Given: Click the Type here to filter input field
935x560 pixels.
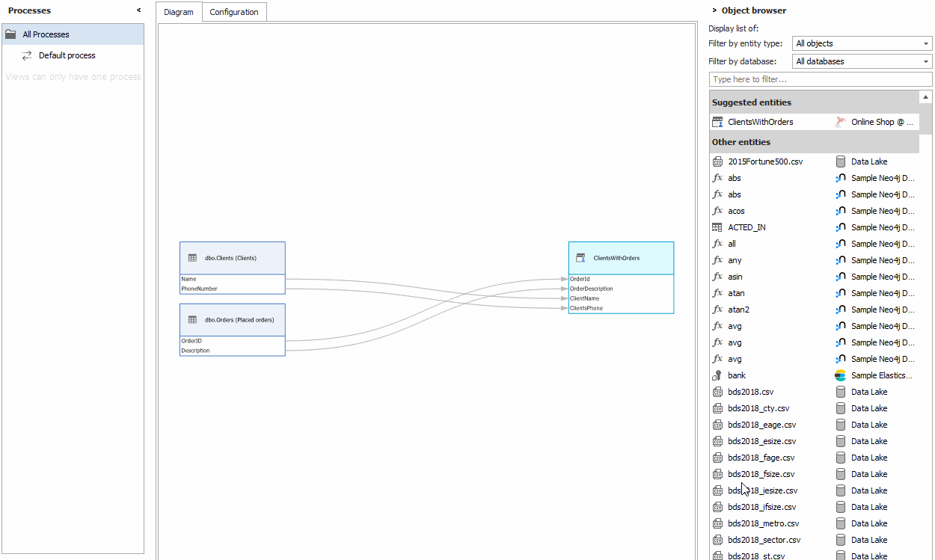Looking at the screenshot, I should click(821, 79).
